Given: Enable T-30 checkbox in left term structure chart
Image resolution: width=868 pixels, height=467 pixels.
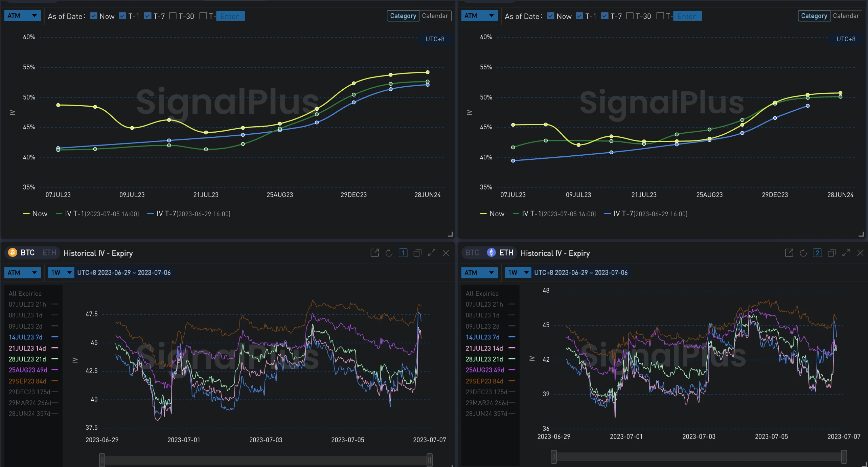Looking at the screenshot, I should click(173, 16).
